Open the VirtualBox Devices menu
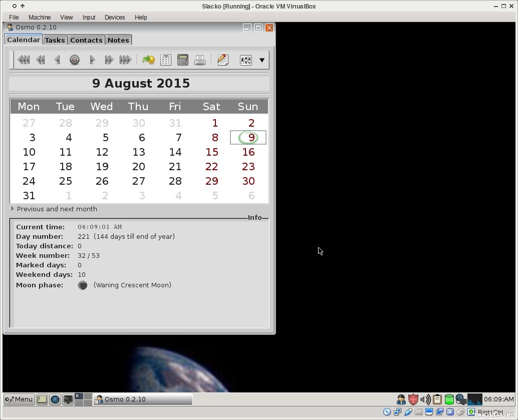 (115, 17)
